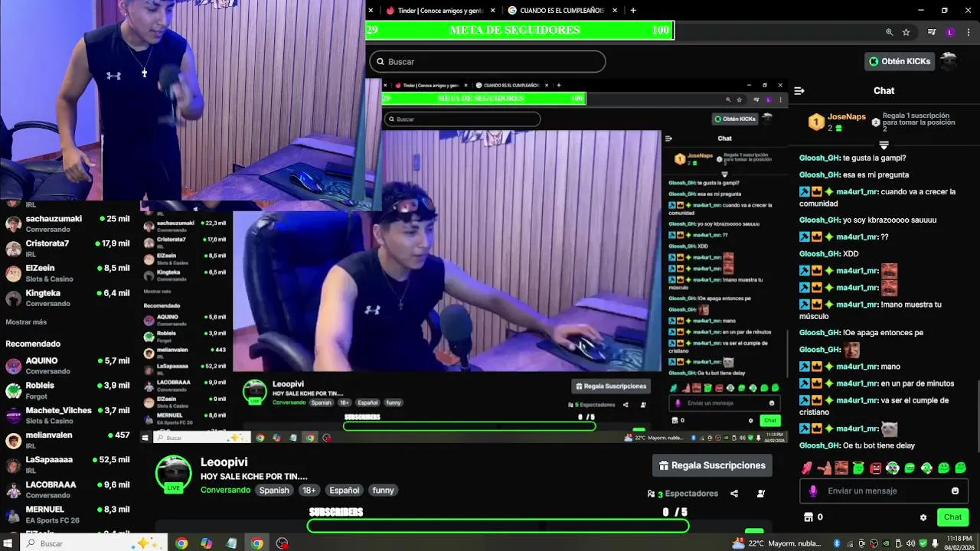
Task: Click the Kick Buscar search field
Action: (488, 61)
